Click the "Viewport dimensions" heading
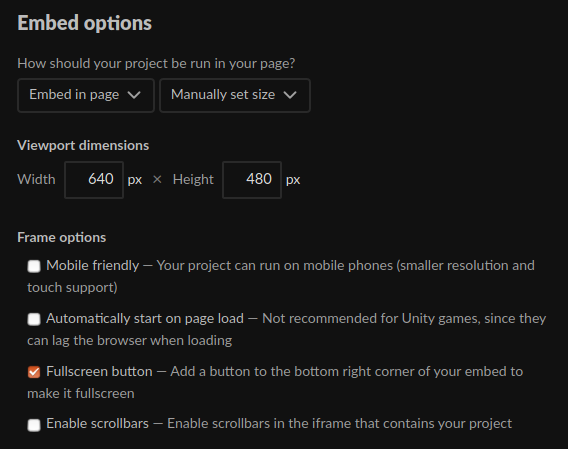 point(83,146)
